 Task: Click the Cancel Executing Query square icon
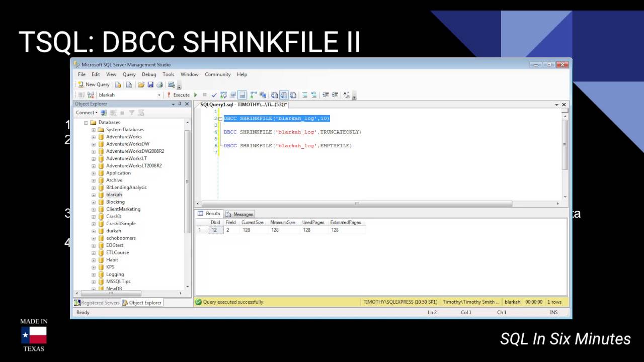pyautogui.click(x=204, y=95)
